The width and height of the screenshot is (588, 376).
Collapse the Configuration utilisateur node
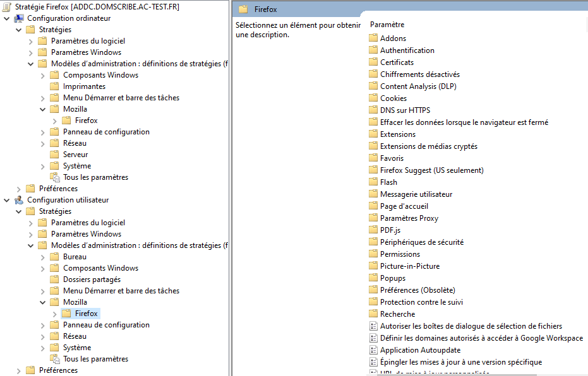click(x=7, y=201)
